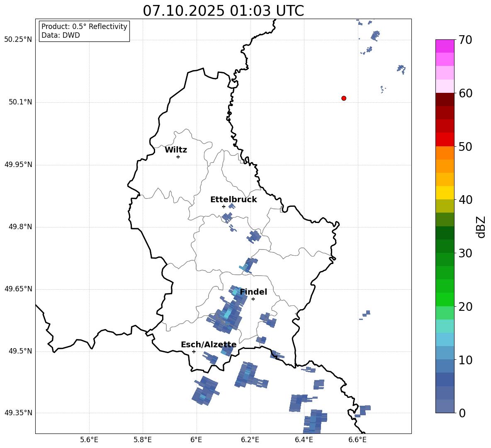This screenshot has height=448, width=491.
Task: Click the Esch/Alzette station cross marker
Action: pyautogui.click(x=194, y=351)
